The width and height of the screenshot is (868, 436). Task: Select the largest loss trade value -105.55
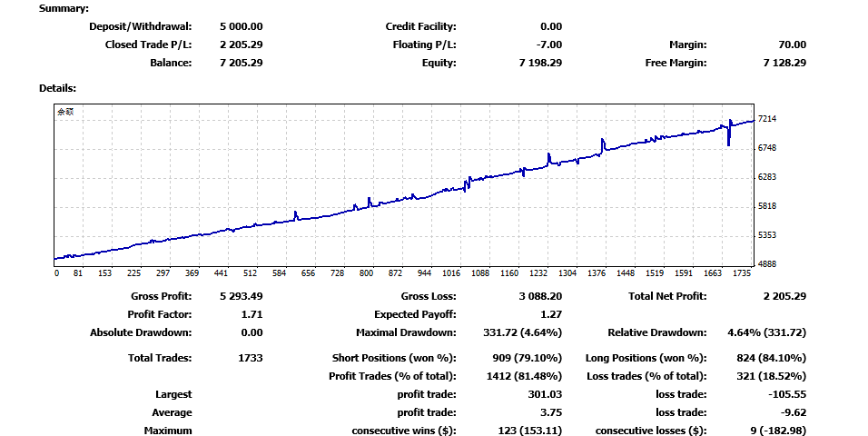tap(787, 395)
